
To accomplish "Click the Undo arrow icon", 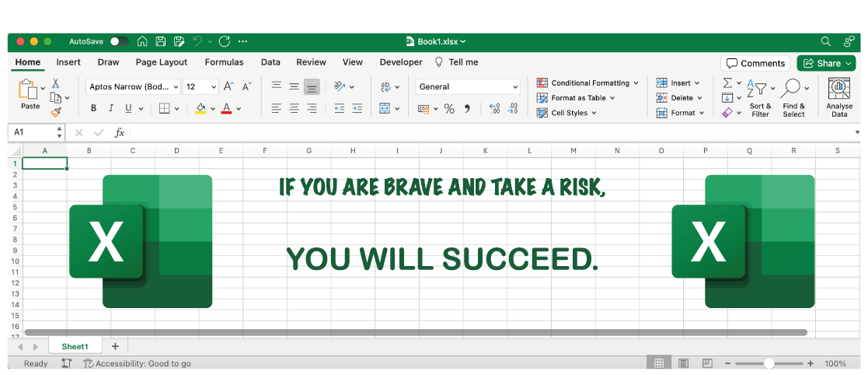I will [x=197, y=41].
